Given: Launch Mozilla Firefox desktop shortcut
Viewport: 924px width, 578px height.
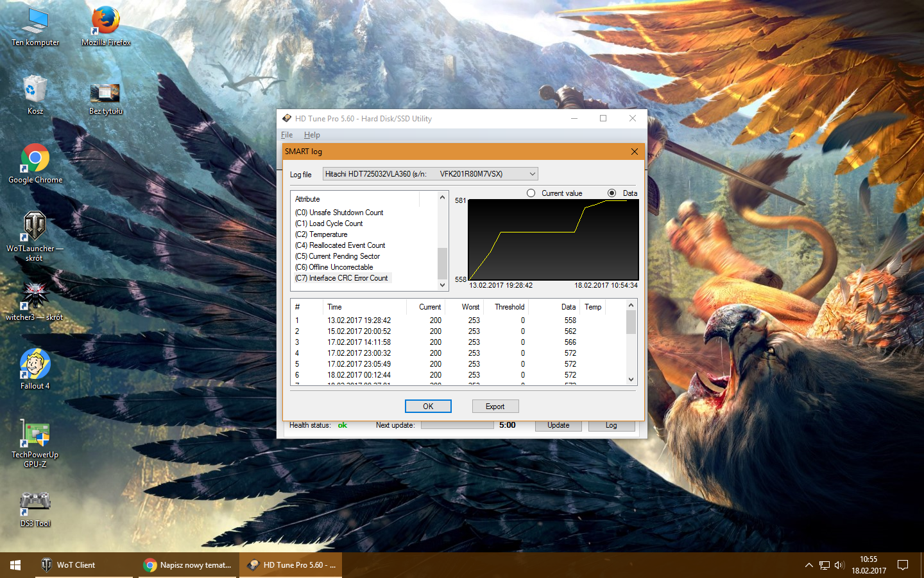Looking at the screenshot, I should click(x=106, y=27).
